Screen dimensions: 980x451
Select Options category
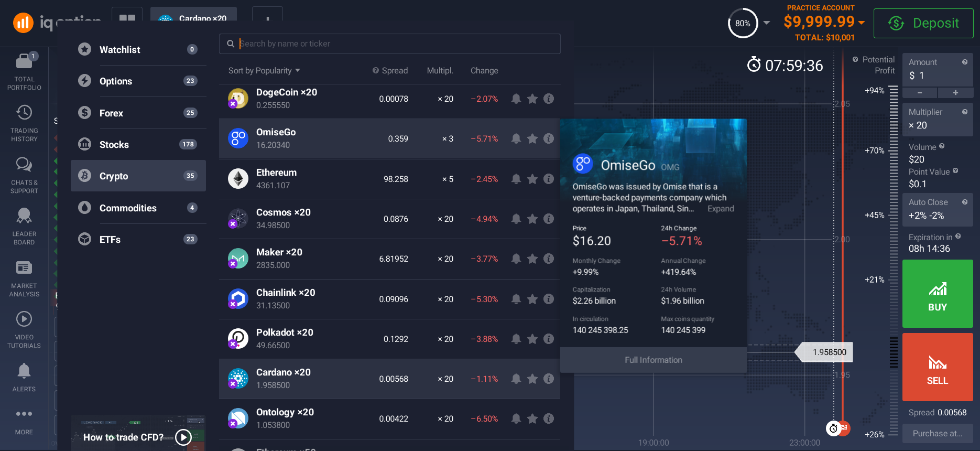coord(138,81)
